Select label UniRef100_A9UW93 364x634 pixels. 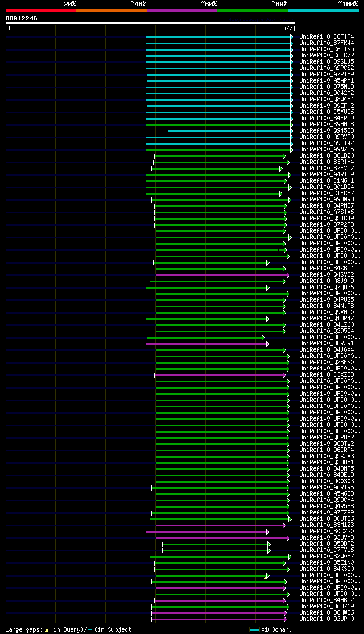326,200
